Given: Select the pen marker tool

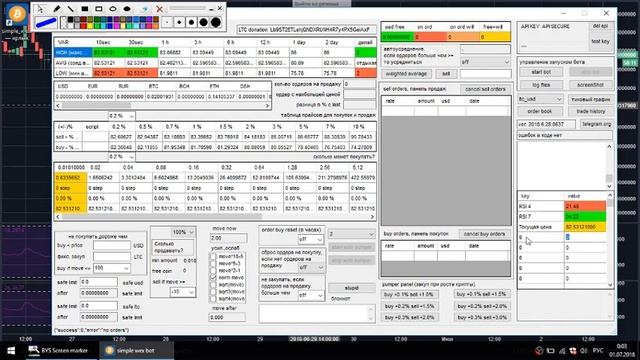Looking at the screenshot, I should click(57, 9).
